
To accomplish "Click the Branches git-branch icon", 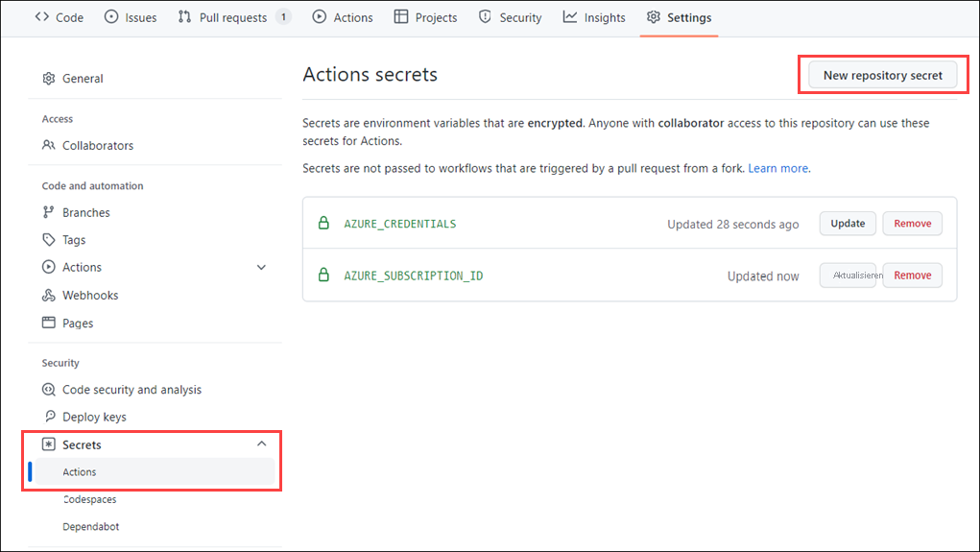I will click(x=48, y=212).
